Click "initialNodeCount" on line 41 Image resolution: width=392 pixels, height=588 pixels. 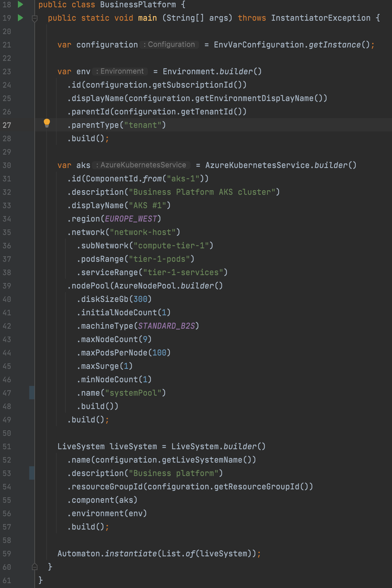119,313
